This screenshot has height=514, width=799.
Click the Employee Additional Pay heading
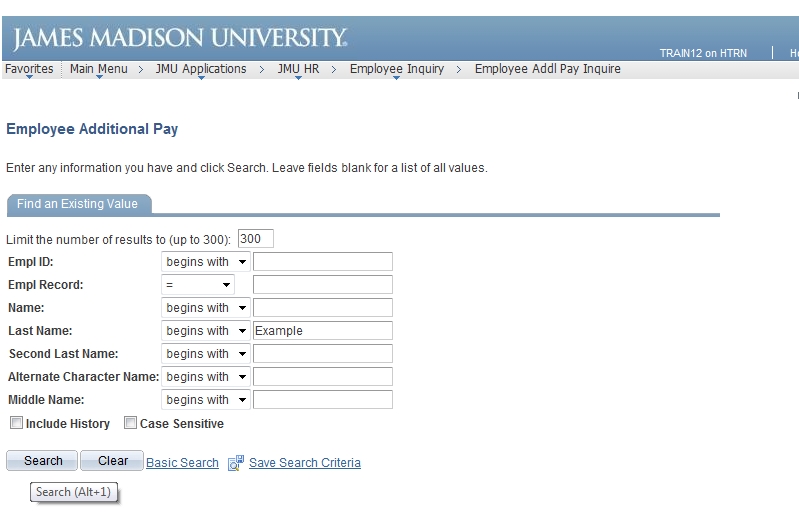(92, 129)
